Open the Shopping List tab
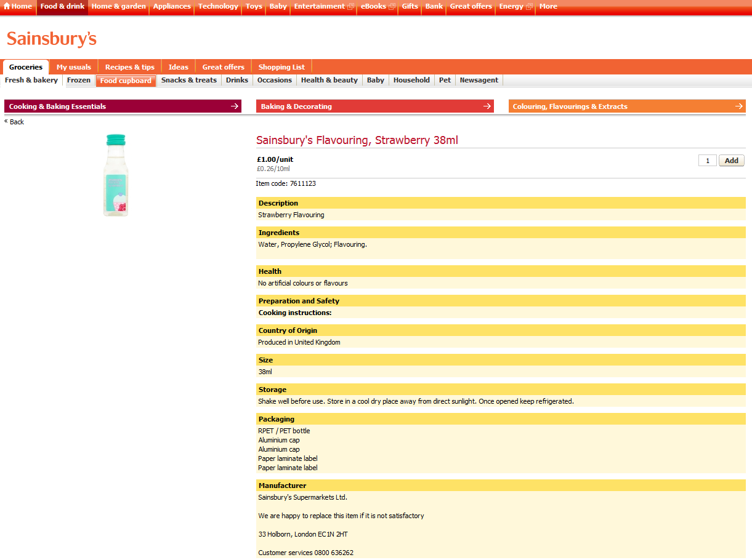Image resolution: width=752 pixels, height=560 pixels. pos(281,67)
